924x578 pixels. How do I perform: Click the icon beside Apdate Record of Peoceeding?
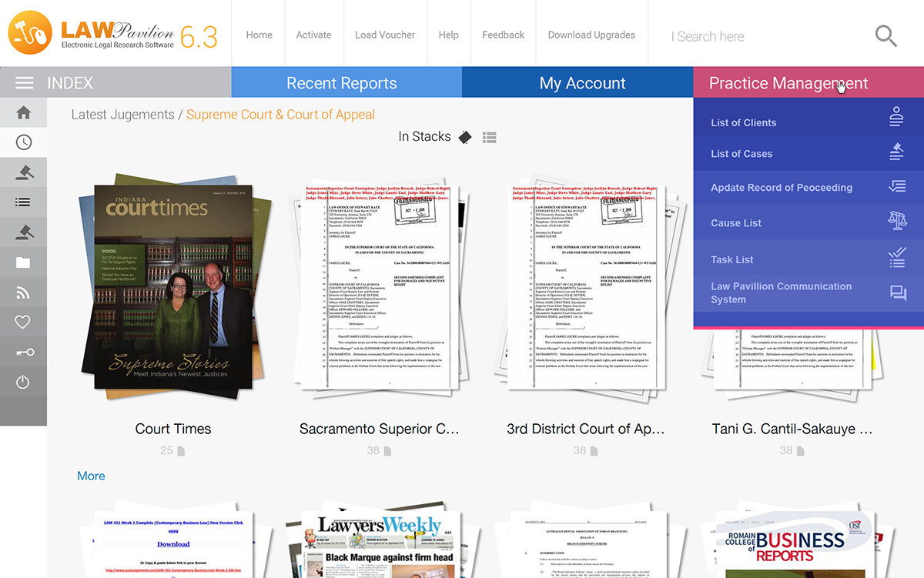click(897, 186)
